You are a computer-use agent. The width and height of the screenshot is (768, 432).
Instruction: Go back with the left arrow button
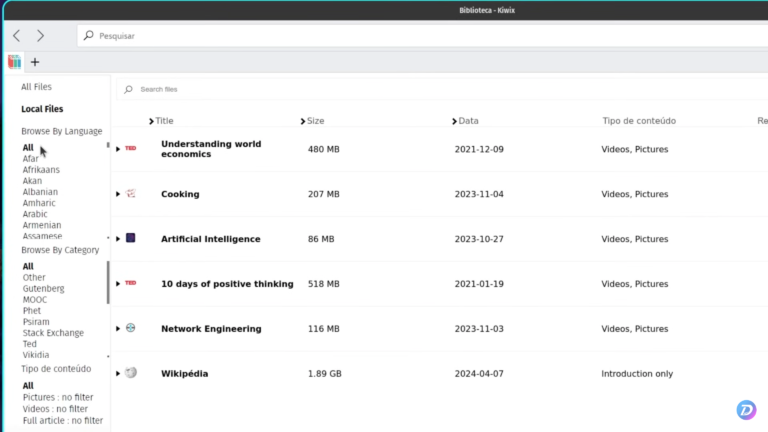17,35
